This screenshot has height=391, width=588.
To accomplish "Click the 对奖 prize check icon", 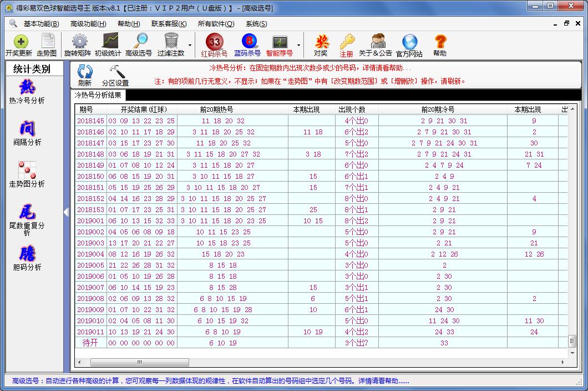I will (321, 45).
